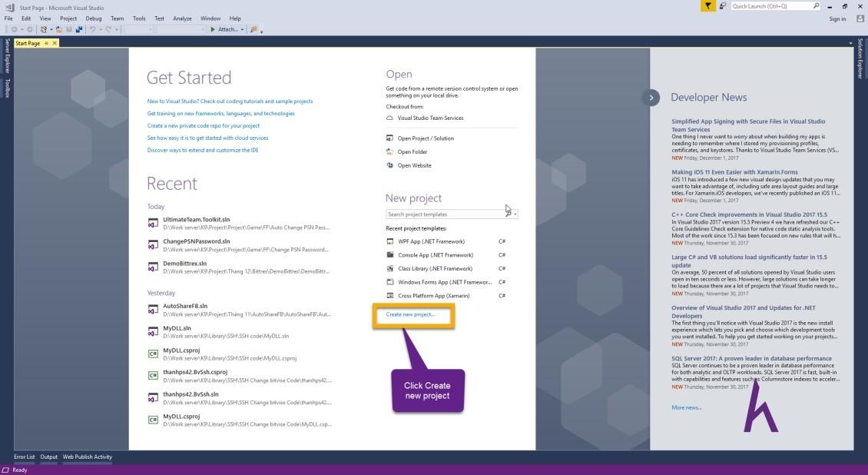This screenshot has width=868, height=475.
Task: Click the Redo toolbar icon
Action: coord(108,29)
